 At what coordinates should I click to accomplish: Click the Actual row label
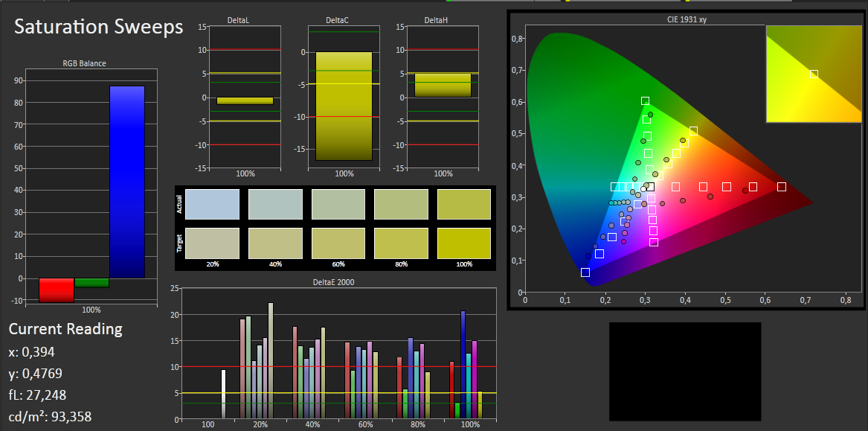point(179,205)
